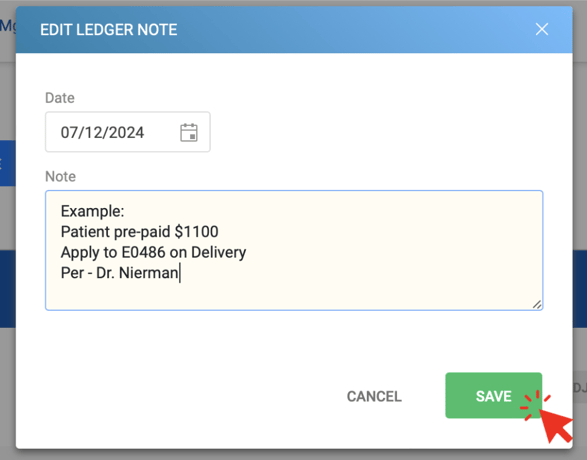Viewport: 587px width, 460px height.
Task: Click the 'Patient pre-paid $1100' text line
Action: tap(139, 232)
